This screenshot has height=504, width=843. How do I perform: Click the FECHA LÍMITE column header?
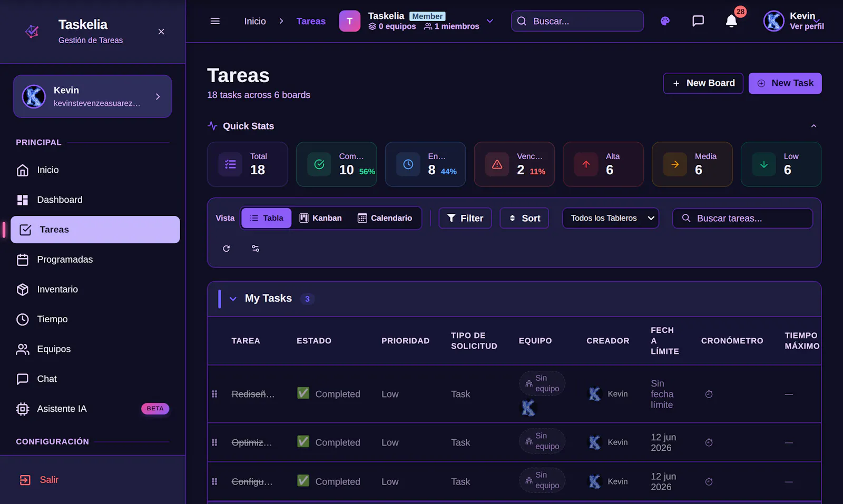click(x=664, y=341)
